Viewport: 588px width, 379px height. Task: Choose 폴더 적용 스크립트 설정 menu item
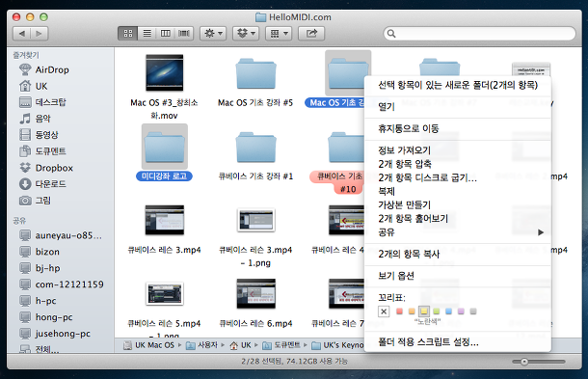[458, 341]
